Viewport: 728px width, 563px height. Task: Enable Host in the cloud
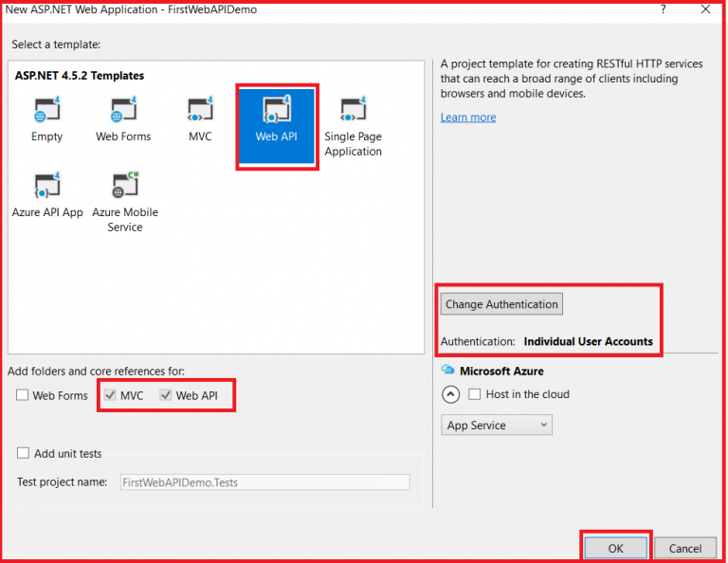coord(475,394)
